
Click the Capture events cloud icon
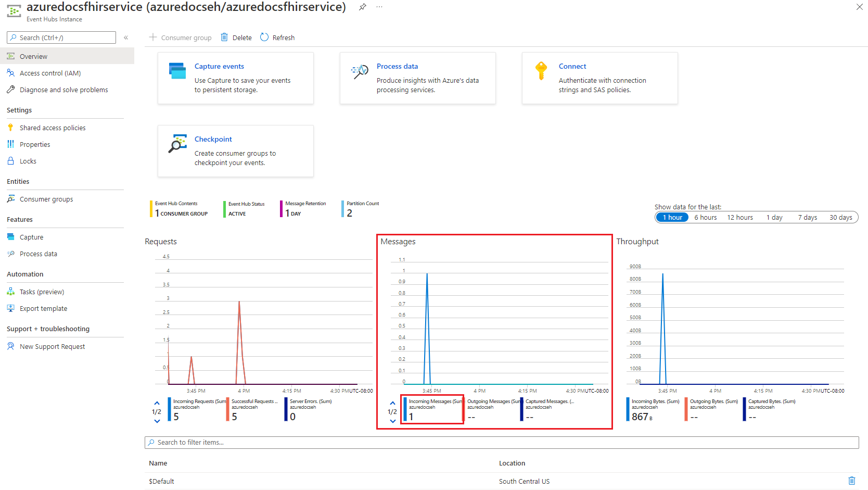click(x=177, y=71)
